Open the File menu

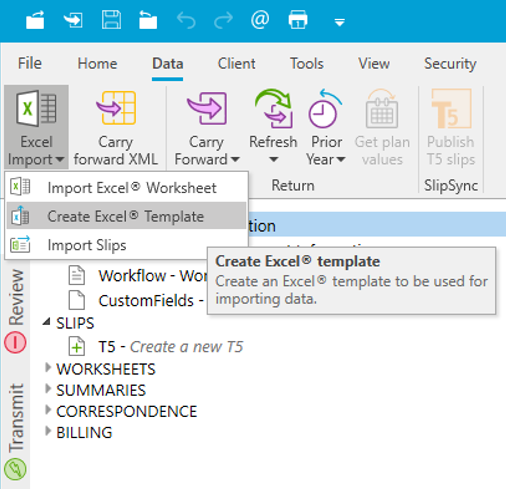click(x=30, y=63)
